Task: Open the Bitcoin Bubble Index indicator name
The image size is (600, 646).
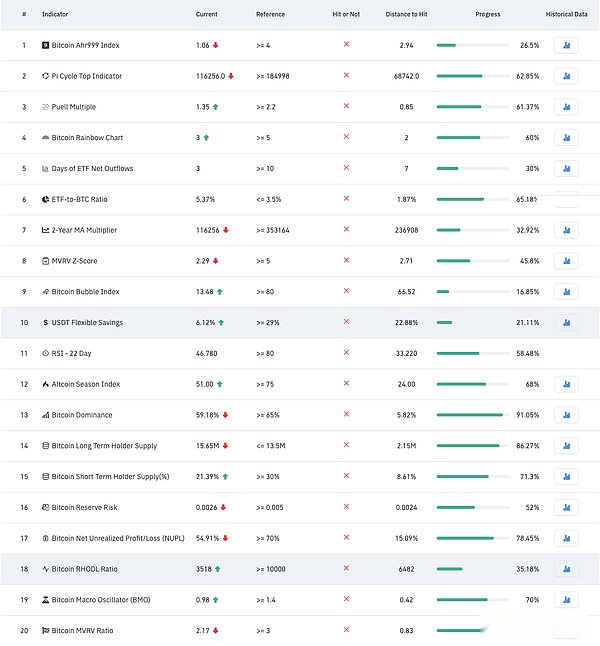Action: [85, 292]
